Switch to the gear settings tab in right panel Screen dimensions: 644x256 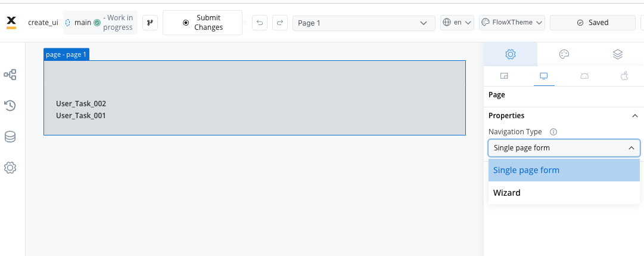[511, 54]
